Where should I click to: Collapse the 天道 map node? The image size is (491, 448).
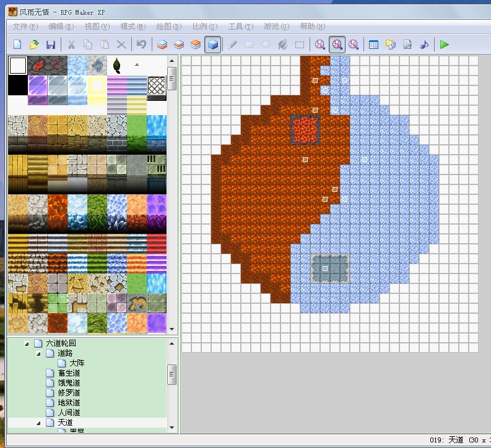click(x=38, y=423)
